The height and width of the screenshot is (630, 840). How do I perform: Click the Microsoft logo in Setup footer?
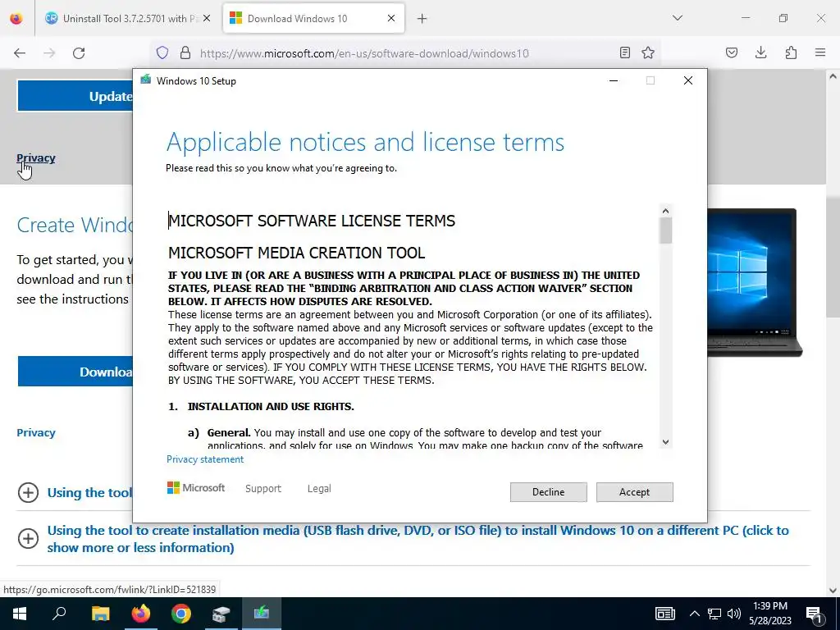(x=196, y=488)
